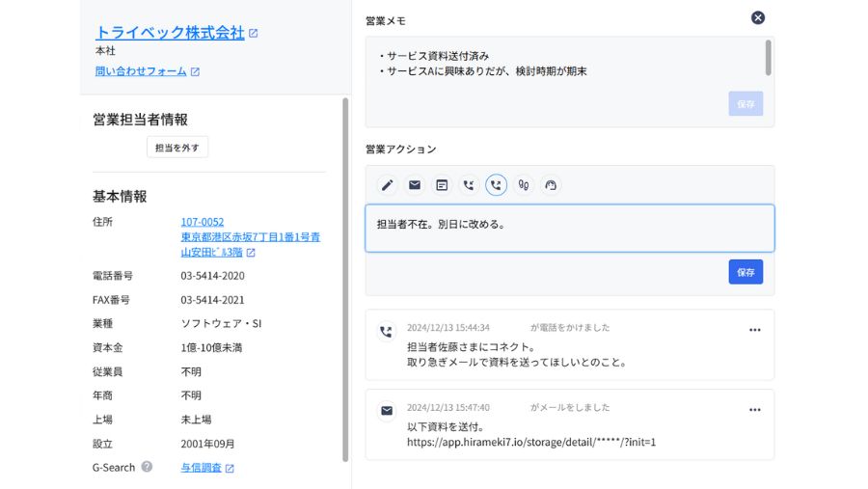868x489 pixels.
Task: Click the left info panel scrollbar
Action: (x=345, y=280)
